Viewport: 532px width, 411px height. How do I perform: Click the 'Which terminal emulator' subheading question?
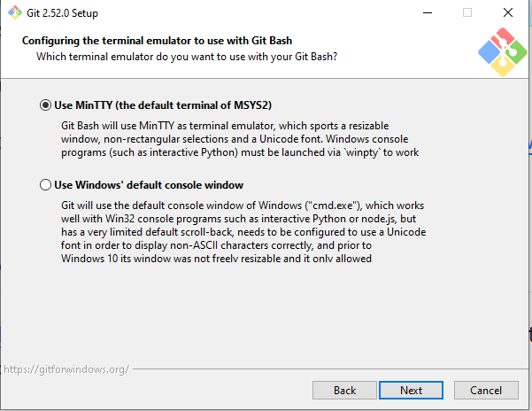pos(186,57)
